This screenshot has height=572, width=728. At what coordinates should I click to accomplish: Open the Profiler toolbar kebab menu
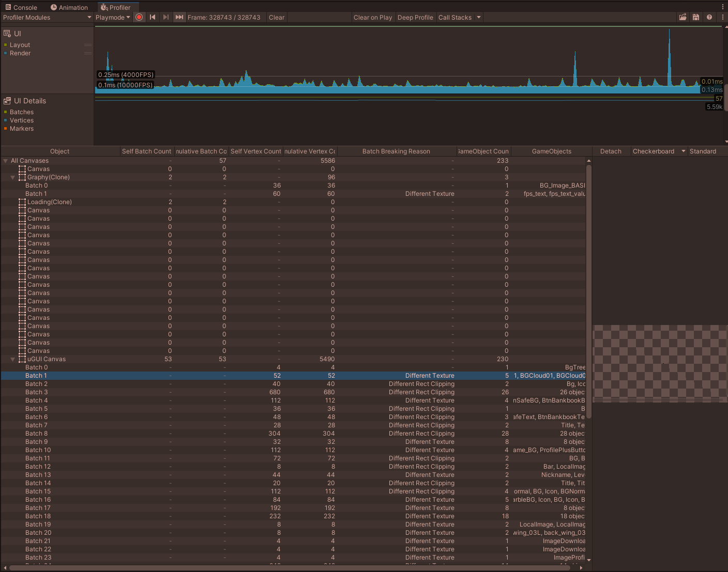pos(722,17)
